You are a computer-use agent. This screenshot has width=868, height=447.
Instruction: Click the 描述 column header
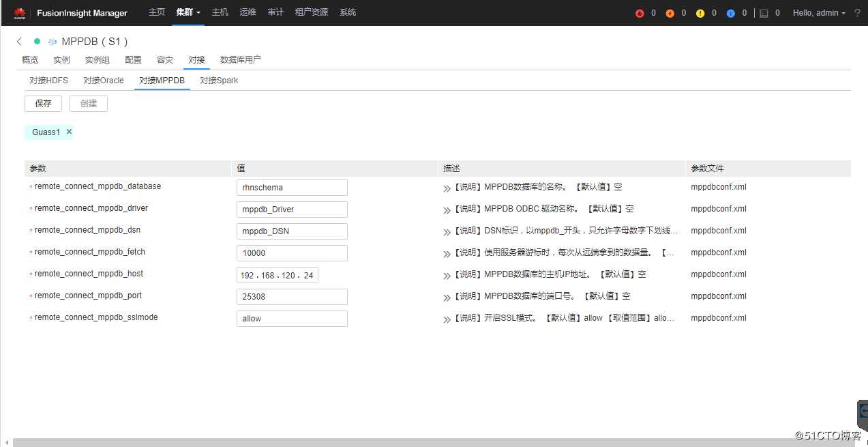point(452,168)
